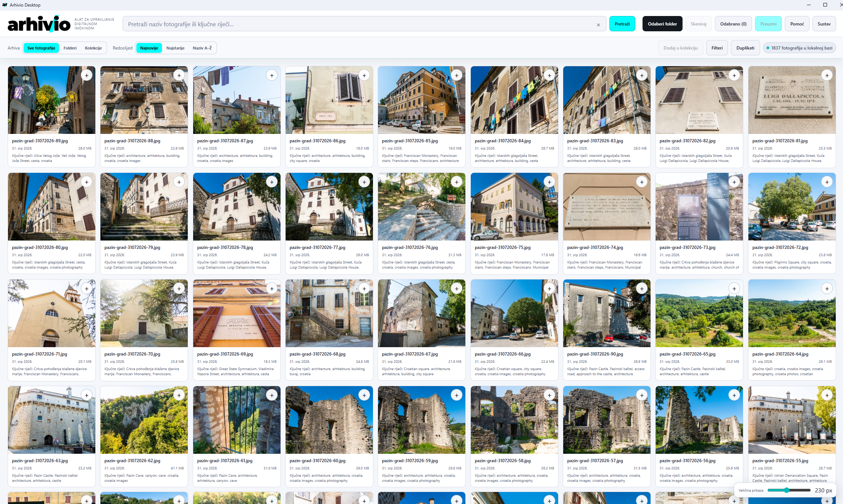The image size is (843, 504).
Task: Add pazin-grad-31072026-59.jpg with plus icon
Action: pyautogui.click(x=457, y=395)
